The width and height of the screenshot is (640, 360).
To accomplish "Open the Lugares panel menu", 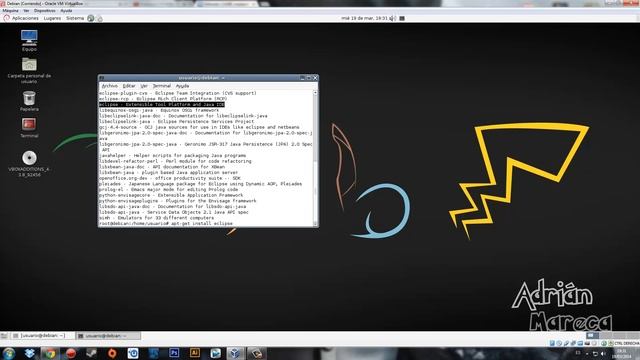I will (52, 18).
